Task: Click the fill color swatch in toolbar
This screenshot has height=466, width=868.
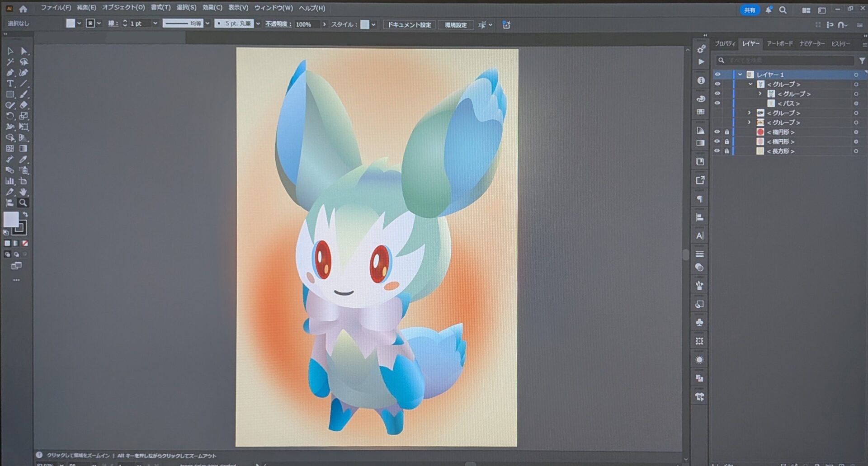Action: pos(11,220)
